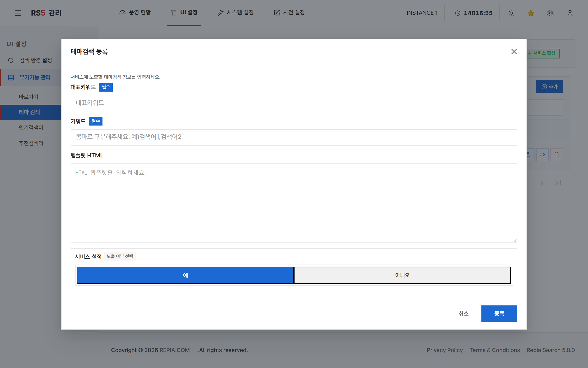Select 검색 환경 설정 in the sidebar
The height and width of the screenshot is (368, 588).
(31, 60)
